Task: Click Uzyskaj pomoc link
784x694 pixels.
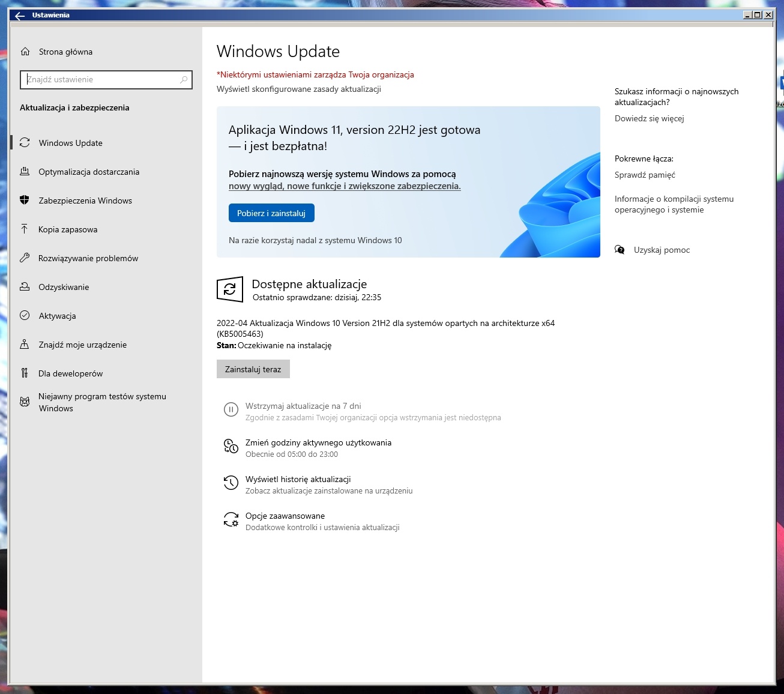Action: [x=662, y=250]
